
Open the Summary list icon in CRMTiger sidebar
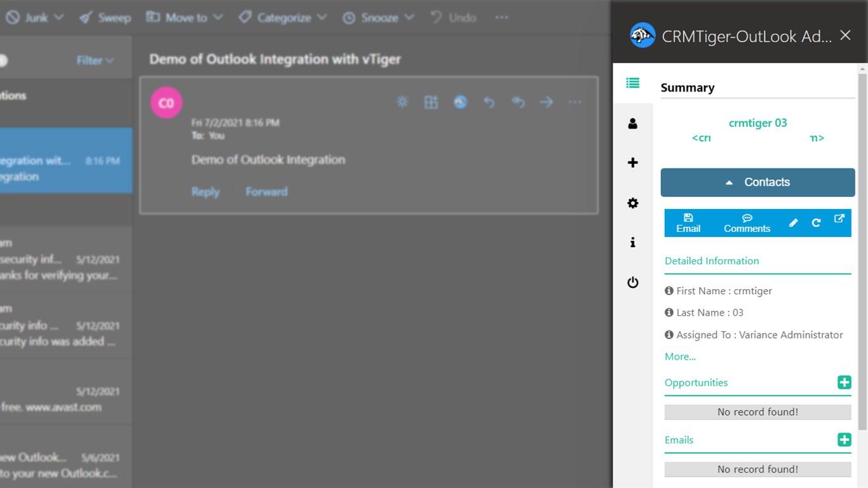[632, 83]
